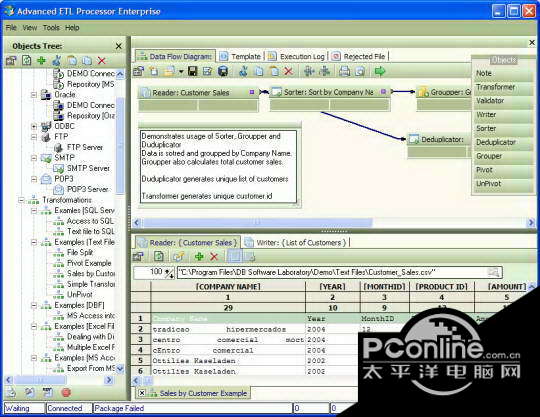Viewport: 540px width, 417px height.
Task: Cut selected diagram object with scissors icon
Action: (x=243, y=71)
